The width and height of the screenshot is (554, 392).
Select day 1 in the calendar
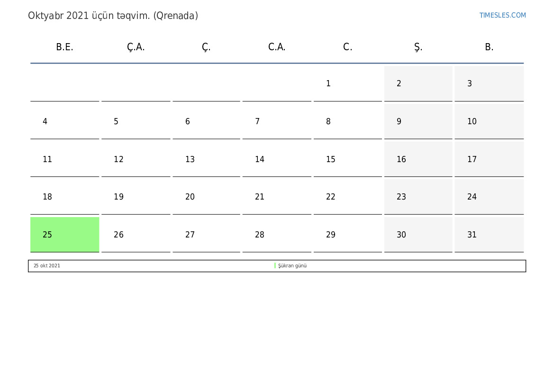(348, 84)
